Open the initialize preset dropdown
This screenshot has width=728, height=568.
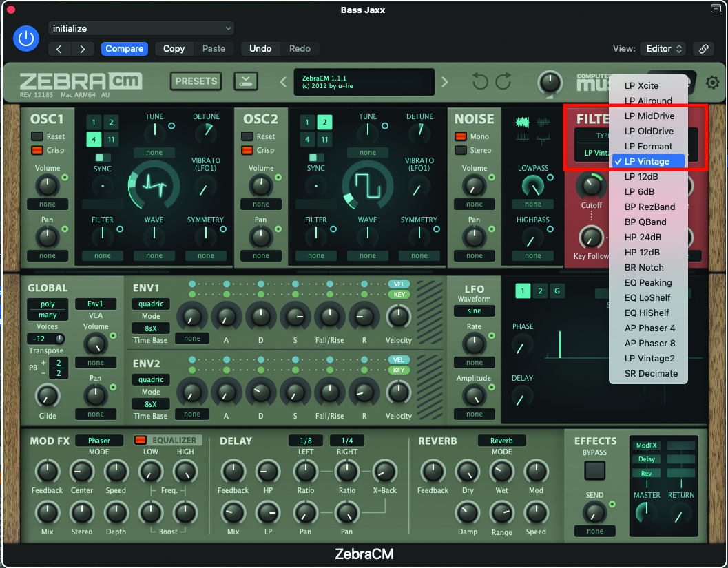141,29
